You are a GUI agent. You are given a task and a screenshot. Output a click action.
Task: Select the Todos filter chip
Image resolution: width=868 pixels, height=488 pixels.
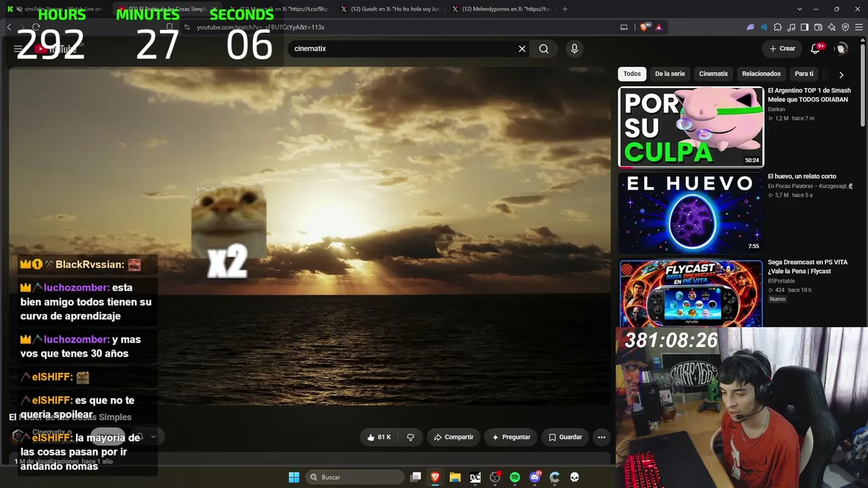pos(632,74)
